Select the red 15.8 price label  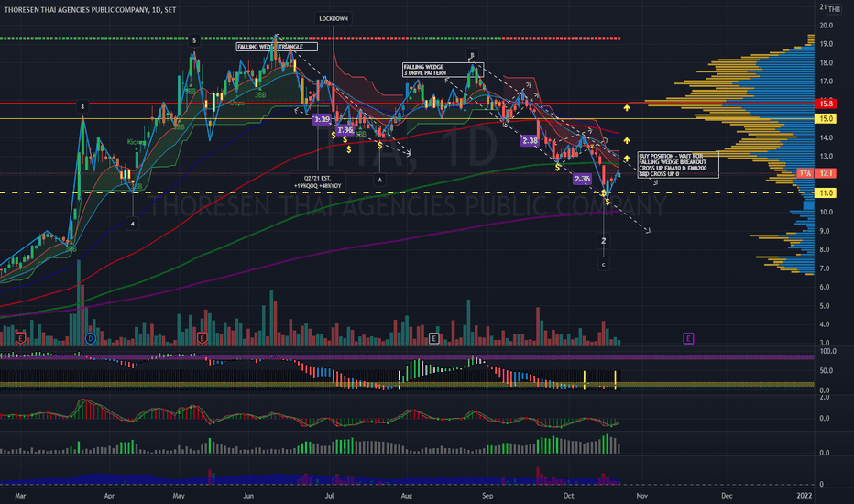tap(826, 104)
